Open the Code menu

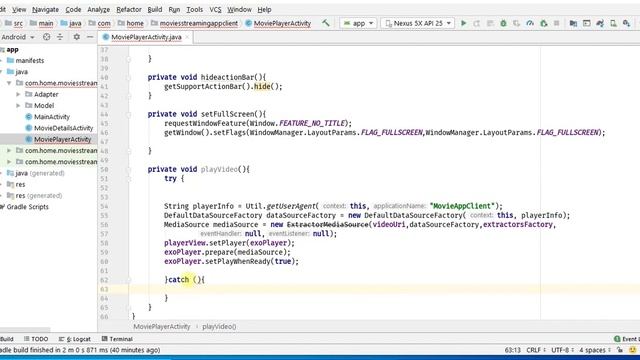73,9
